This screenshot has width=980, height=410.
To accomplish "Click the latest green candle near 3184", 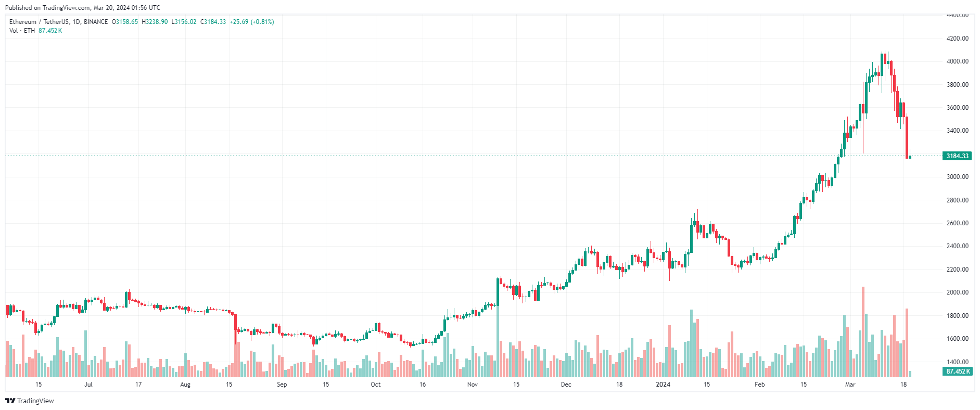I will point(910,156).
